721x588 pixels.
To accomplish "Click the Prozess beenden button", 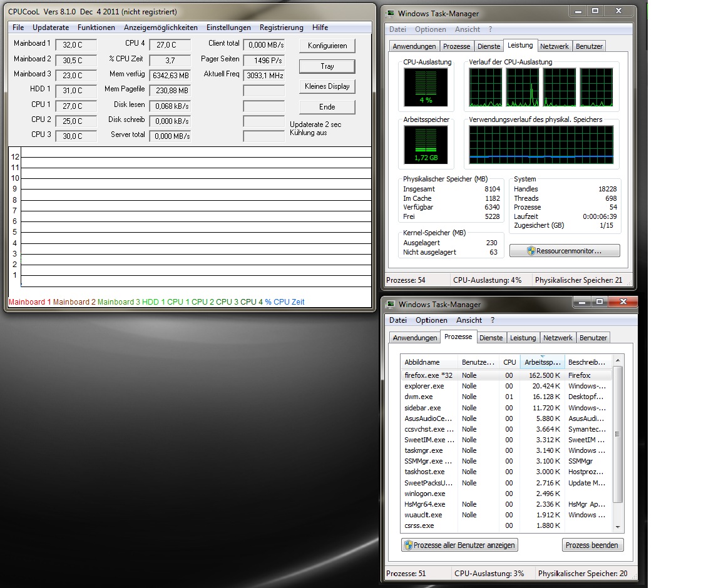I will click(592, 545).
